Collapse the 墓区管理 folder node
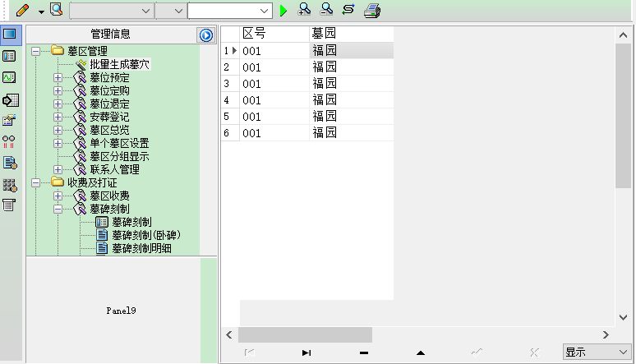636x364 pixels. click(35, 51)
